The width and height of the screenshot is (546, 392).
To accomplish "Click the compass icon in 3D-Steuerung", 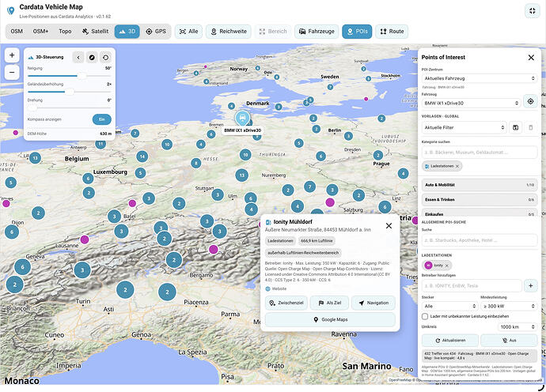I will [92, 58].
